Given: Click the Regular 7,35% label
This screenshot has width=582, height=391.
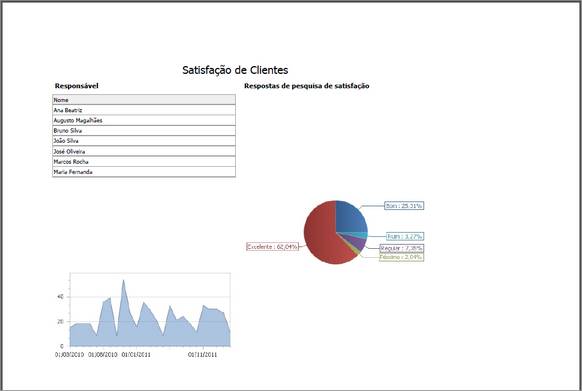Looking at the screenshot, I should click(x=402, y=248).
